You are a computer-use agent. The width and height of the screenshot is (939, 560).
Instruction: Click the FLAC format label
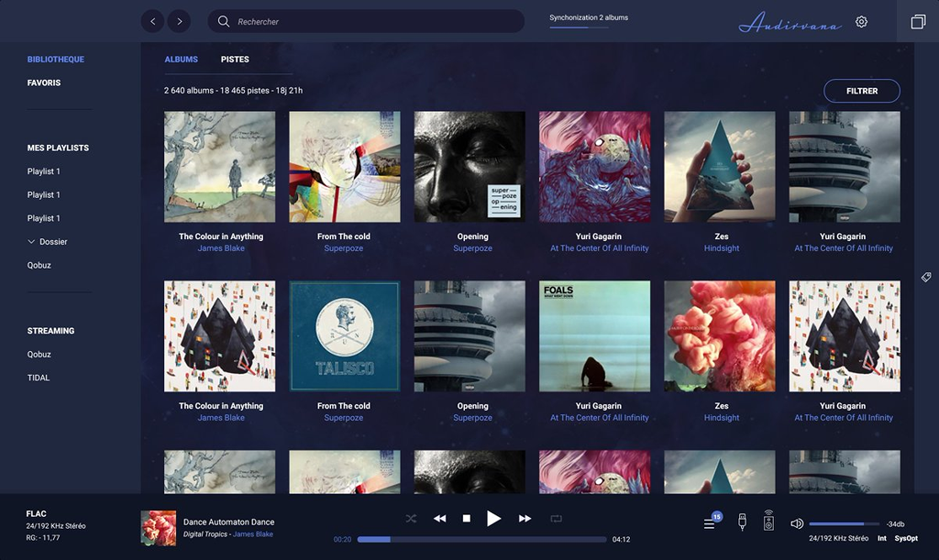tap(36, 513)
